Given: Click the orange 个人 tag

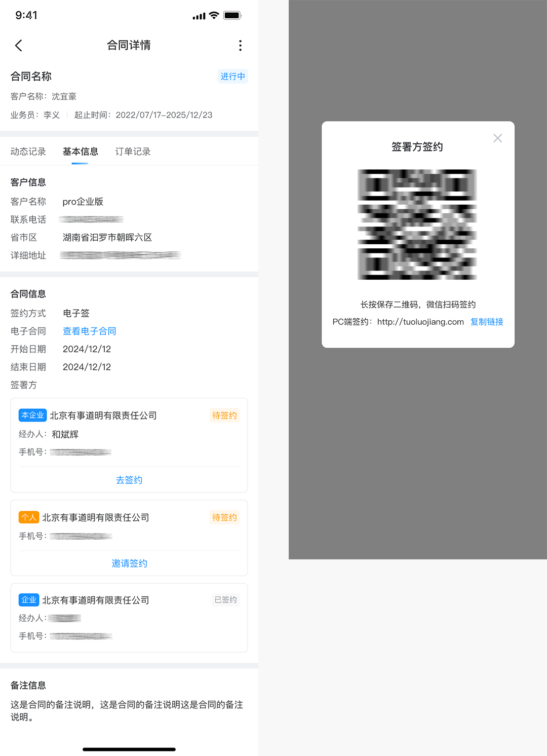Looking at the screenshot, I should pos(29,517).
